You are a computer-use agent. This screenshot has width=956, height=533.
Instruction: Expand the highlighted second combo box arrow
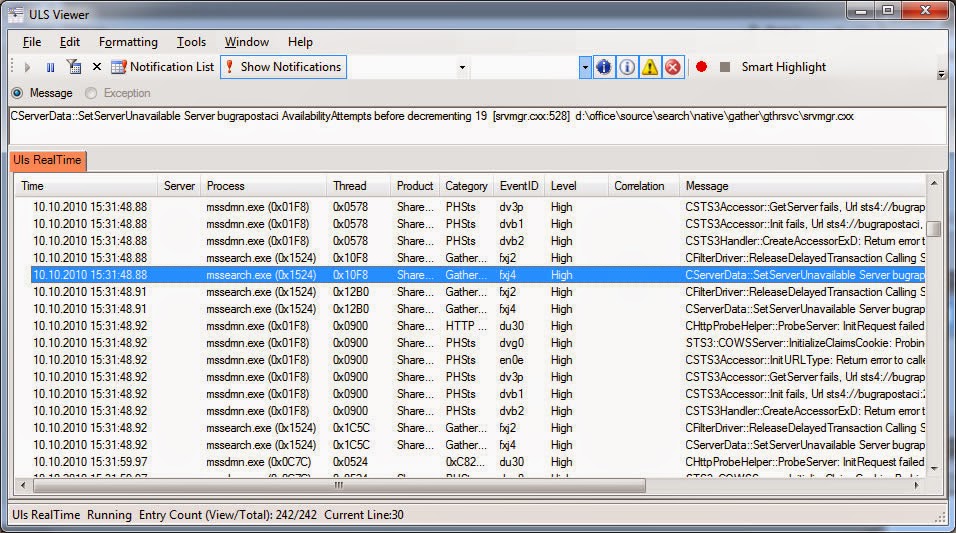coord(585,67)
